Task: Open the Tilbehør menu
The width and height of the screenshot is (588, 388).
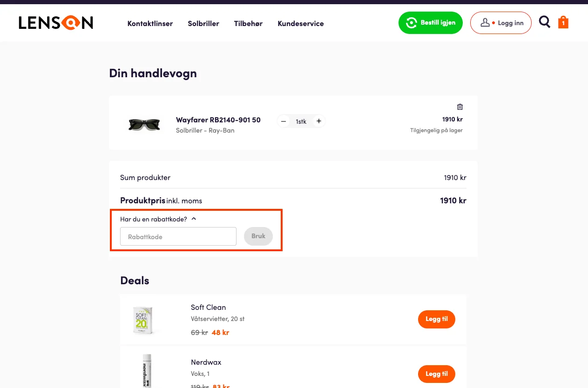Action: [x=248, y=23]
